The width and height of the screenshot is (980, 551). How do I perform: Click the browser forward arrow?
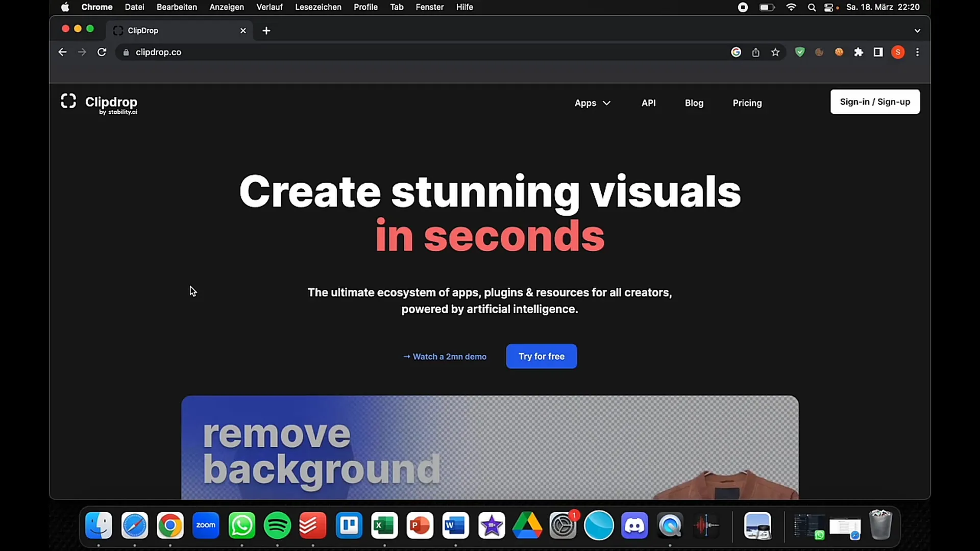(x=82, y=52)
